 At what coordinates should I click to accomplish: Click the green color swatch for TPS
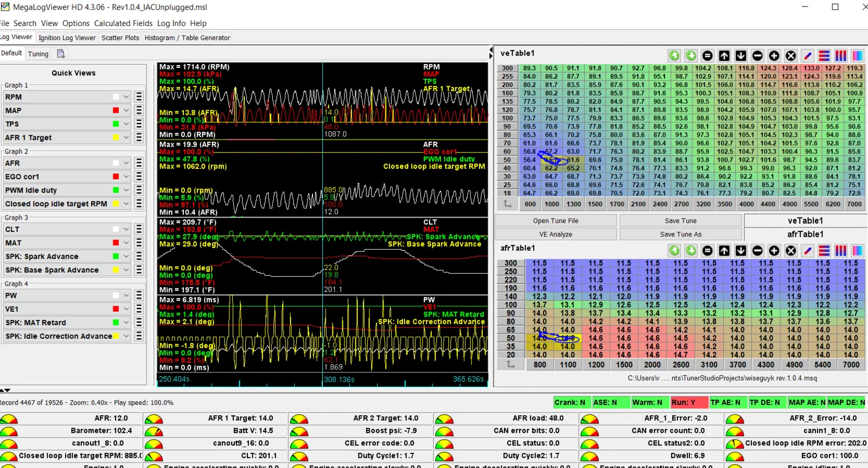tap(116, 124)
